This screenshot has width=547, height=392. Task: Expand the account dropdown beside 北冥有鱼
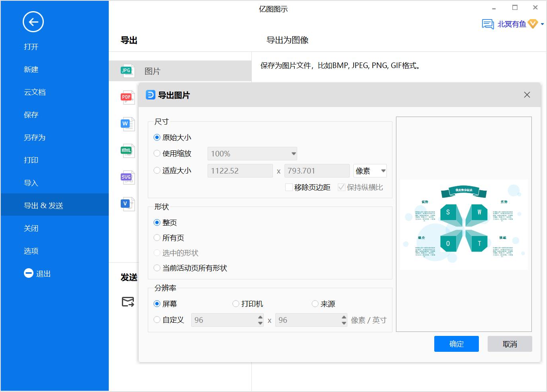pyautogui.click(x=542, y=24)
